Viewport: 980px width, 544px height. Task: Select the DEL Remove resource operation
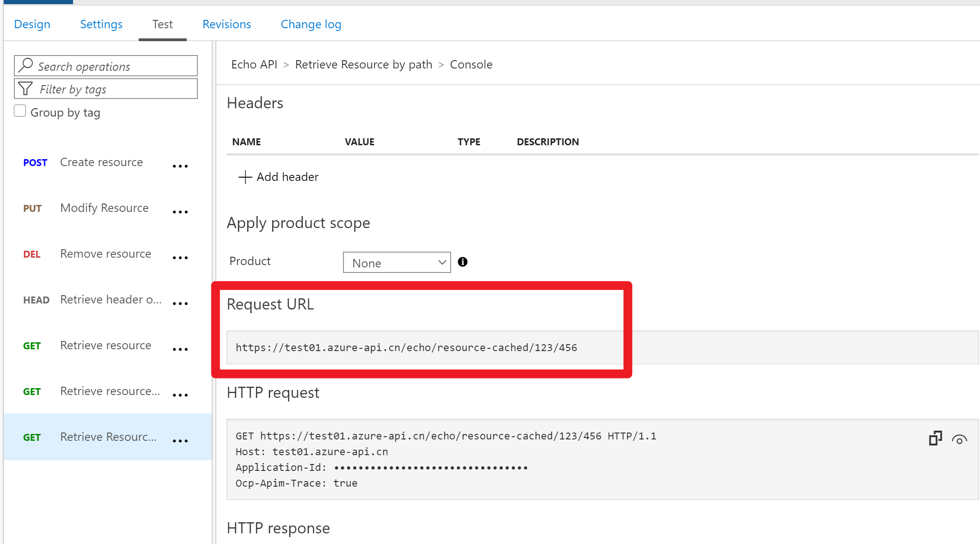pyautogui.click(x=105, y=254)
